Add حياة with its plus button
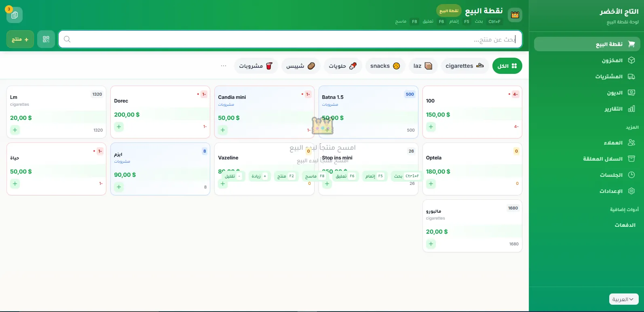 point(15,184)
